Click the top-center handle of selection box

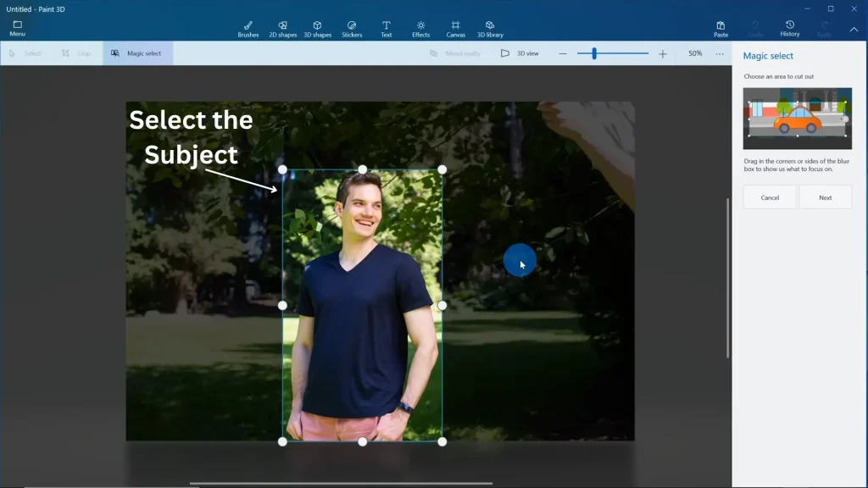pyautogui.click(x=362, y=169)
